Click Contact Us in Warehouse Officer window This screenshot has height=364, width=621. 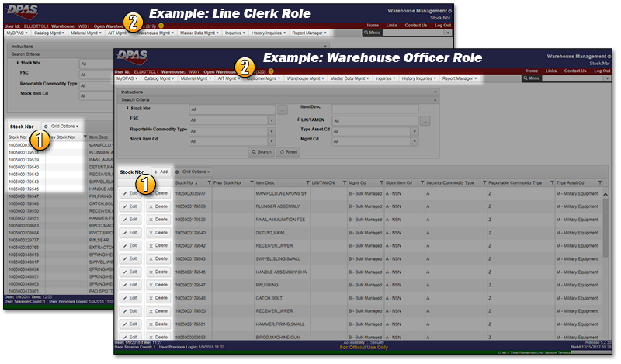(575, 71)
